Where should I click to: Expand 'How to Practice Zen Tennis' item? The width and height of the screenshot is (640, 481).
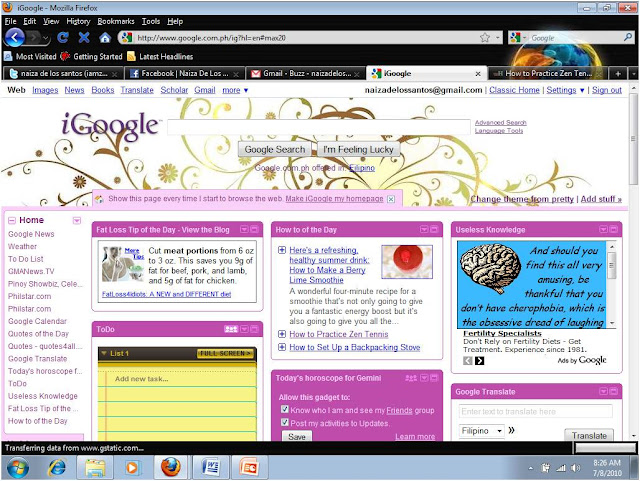(x=282, y=334)
